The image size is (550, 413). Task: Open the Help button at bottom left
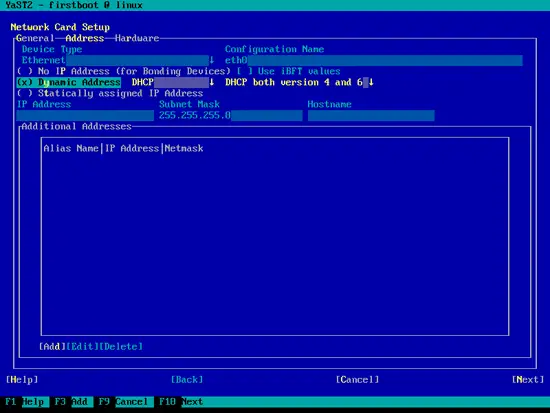[22, 380]
